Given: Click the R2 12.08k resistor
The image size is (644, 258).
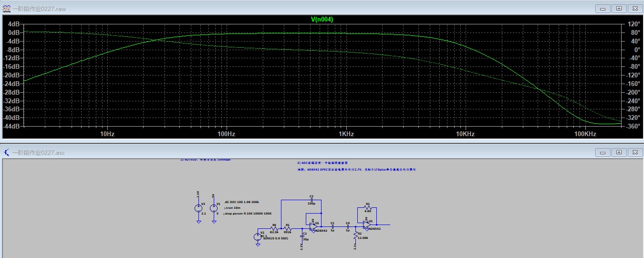Looking at the screenshot, I should [x=355, y=236].
